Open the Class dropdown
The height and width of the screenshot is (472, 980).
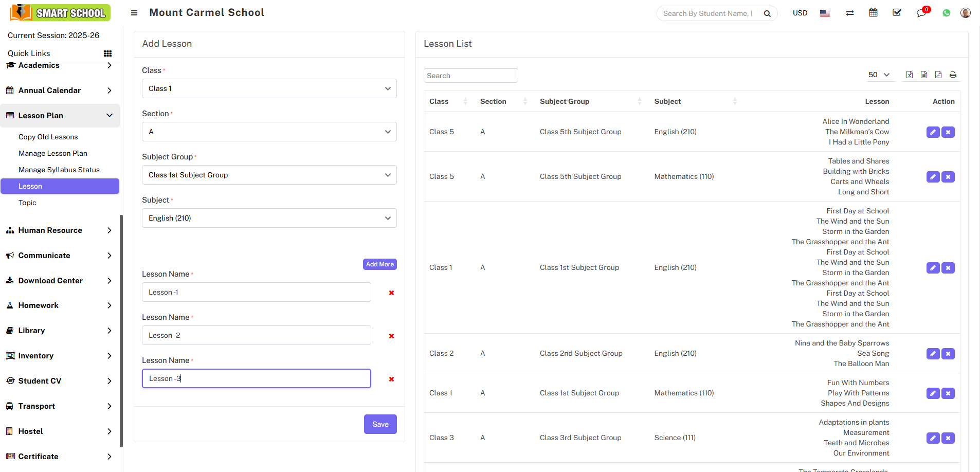coord(269,88)
